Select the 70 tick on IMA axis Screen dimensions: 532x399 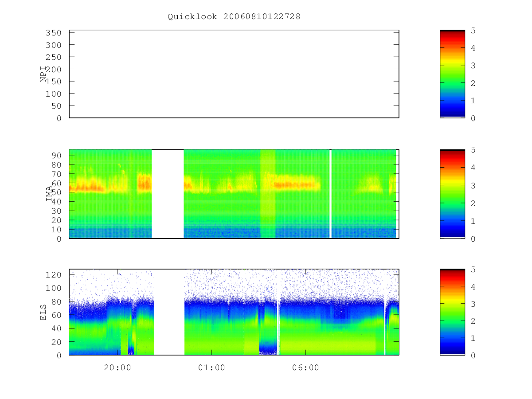click(x=56, y=174)
